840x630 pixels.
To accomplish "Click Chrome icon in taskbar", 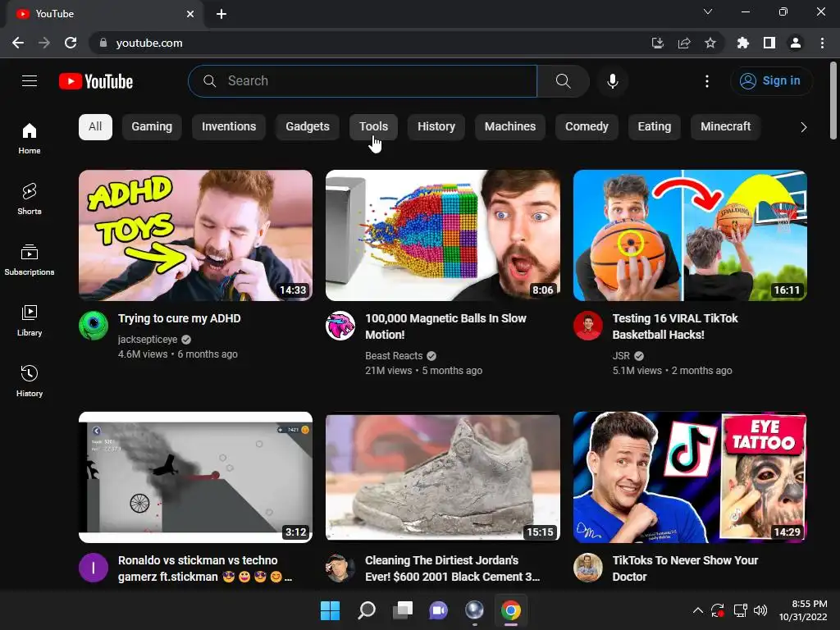I will click(510, 610).
